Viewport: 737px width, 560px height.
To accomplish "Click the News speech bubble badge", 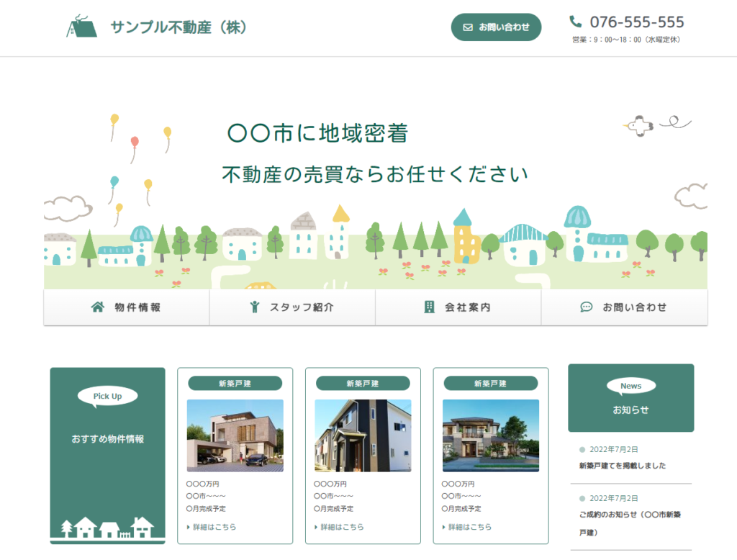I will pyautogui.click(x=630, y=387).
